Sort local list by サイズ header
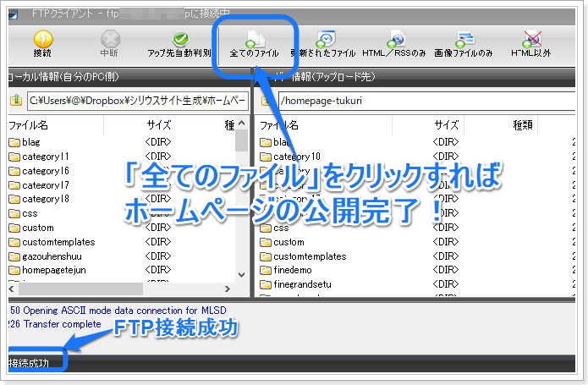This screenshot has width=588, height=385. click(159, 125)
